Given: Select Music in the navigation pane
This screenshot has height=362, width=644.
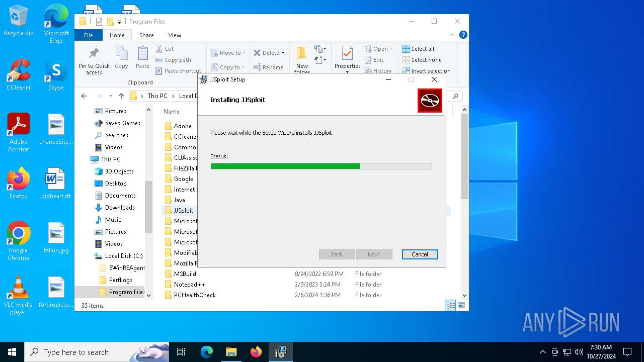Looking at the screenshot, I should tap(113, 220).
